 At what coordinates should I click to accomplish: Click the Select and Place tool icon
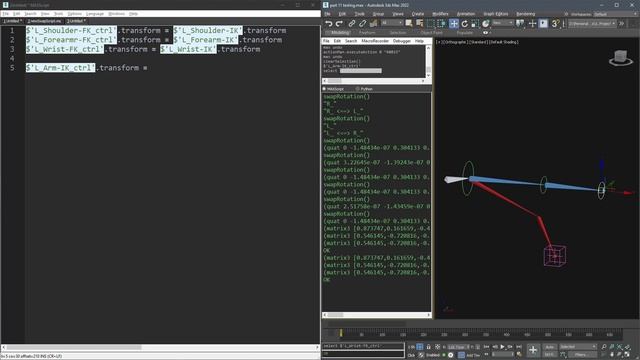(x=486, y=24)
